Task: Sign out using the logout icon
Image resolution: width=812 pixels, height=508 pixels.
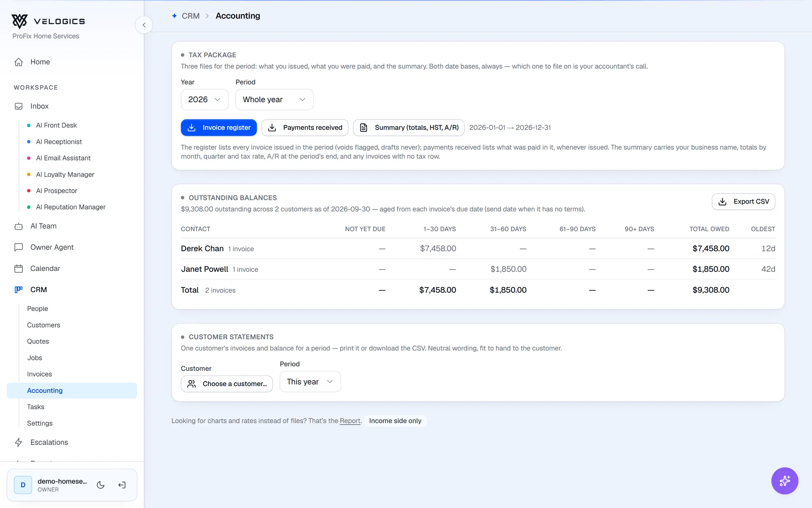Action: (122, 485)
